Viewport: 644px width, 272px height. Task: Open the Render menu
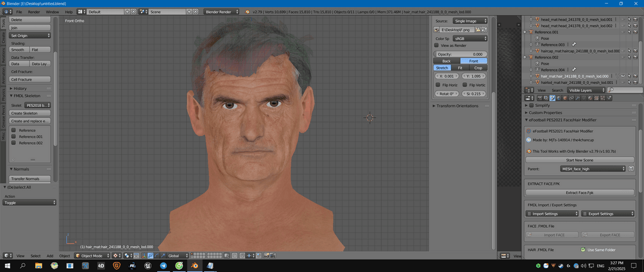pos(34,11)
